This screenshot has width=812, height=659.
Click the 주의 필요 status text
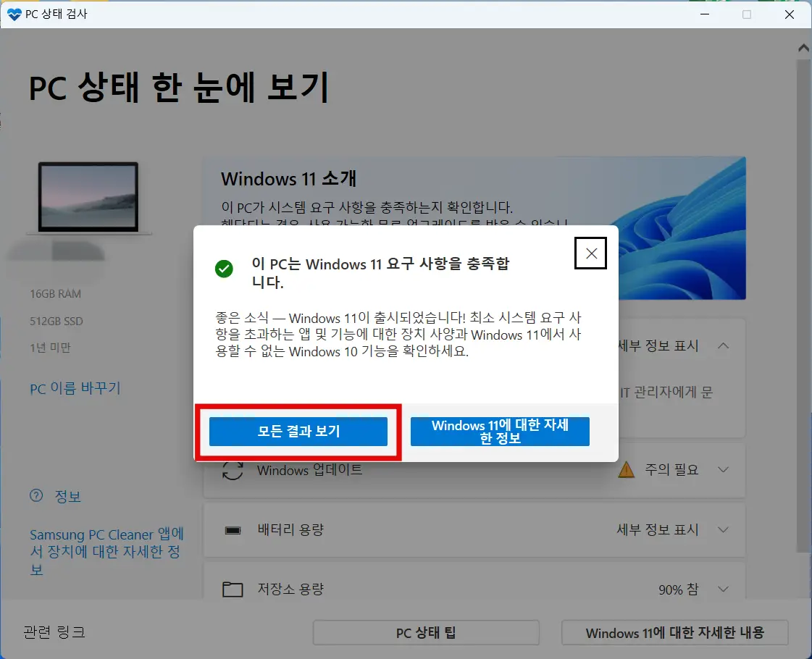point(671,469)
